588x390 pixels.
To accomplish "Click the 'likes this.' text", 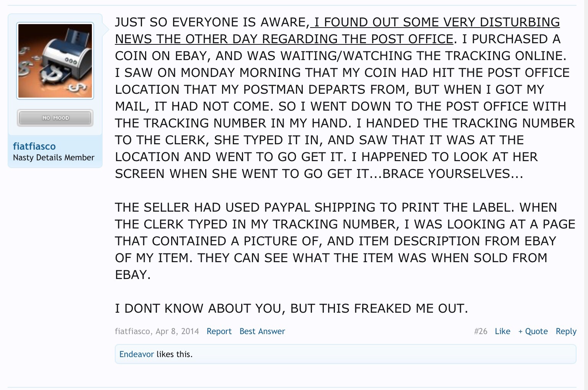I will 175,354.
